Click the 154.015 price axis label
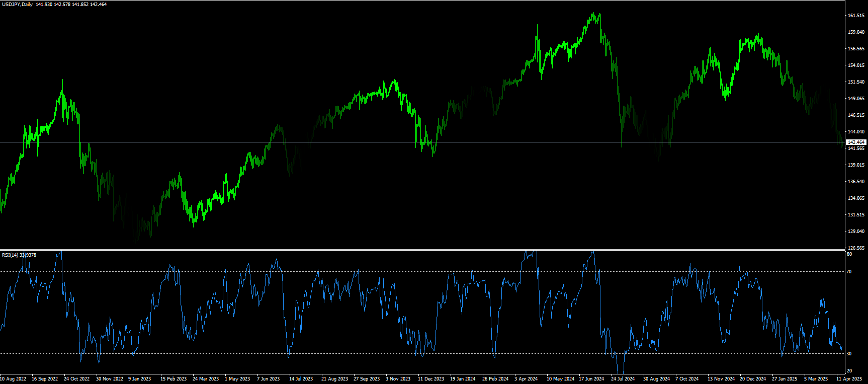868x384 pixels. click(x=856, y=65)
